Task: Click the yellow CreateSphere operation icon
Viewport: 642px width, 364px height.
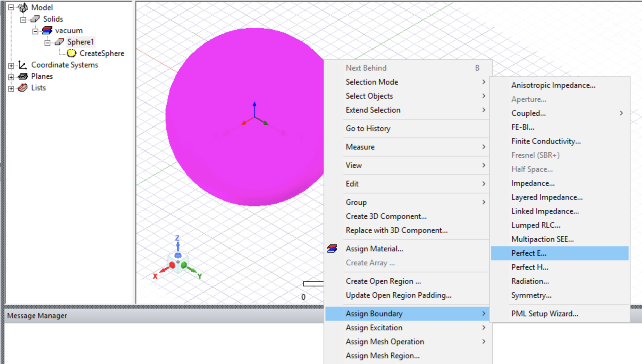Action: coord(71,53)
